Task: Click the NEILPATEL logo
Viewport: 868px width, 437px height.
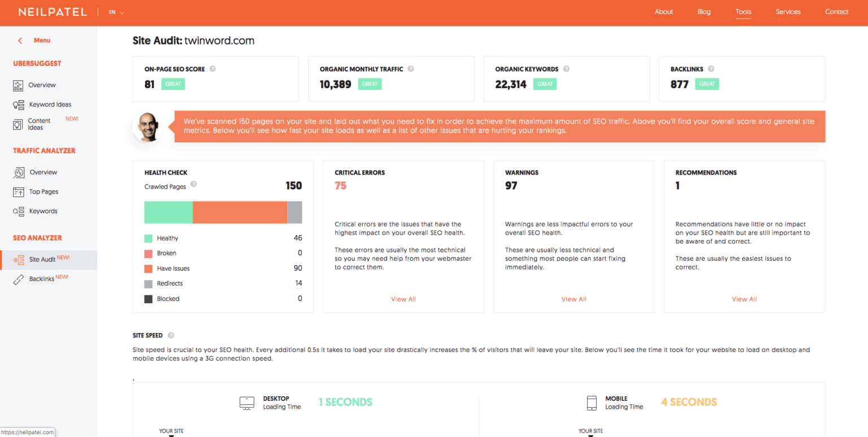Action: click(53, 12)
